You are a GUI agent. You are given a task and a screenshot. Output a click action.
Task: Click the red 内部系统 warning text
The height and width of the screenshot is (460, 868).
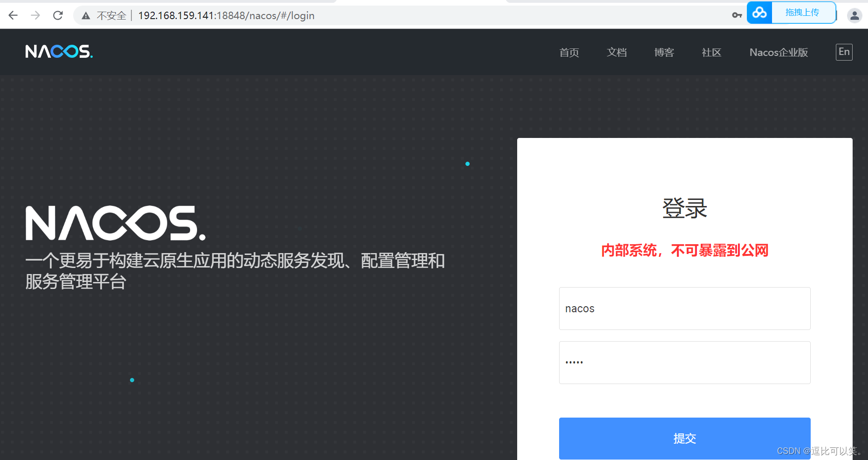click(x=684, y=251)
